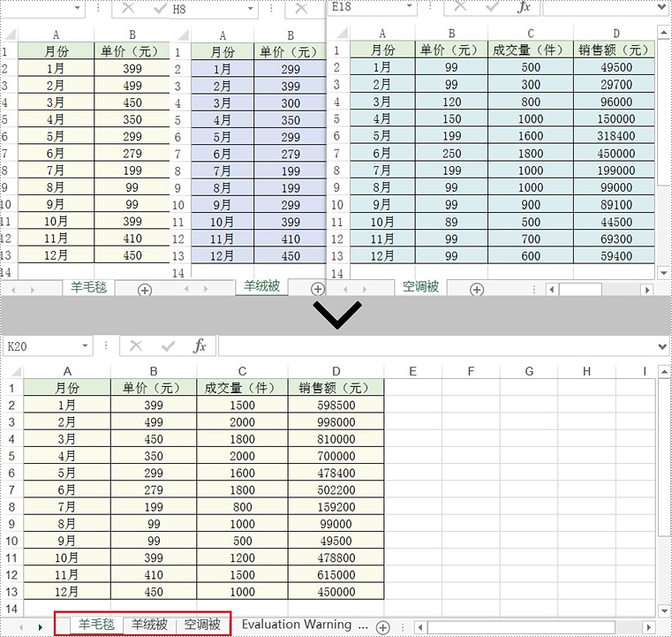Select cell 615000 in the bottom sheet
This screenshot has height=637, width=672.
pos(336,575)
